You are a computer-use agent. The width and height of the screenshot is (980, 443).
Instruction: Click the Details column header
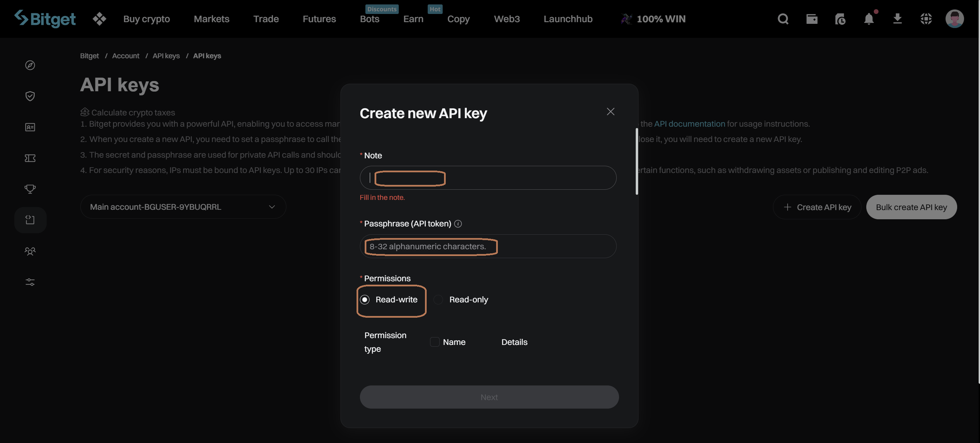tap(515, 342)
